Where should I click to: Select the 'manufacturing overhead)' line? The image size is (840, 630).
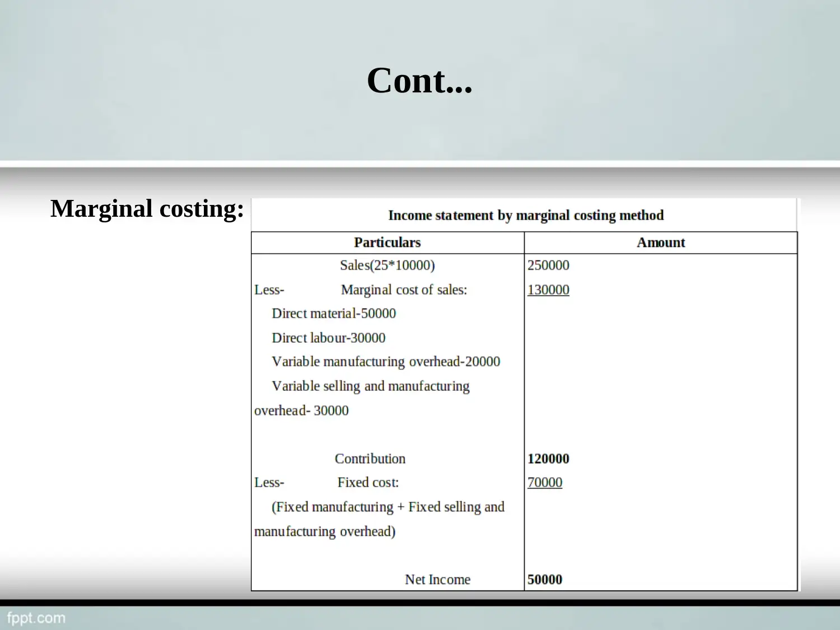click(x=325, y=531)
